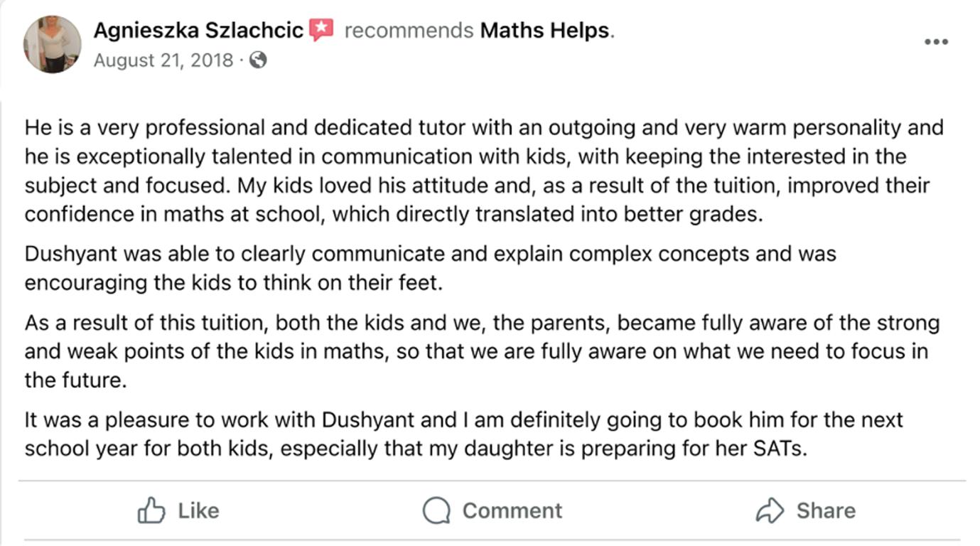This screenshot has height=546, width=980.
Task: Click the word "recommends" in the header
Action: click(x=409, y=31)
